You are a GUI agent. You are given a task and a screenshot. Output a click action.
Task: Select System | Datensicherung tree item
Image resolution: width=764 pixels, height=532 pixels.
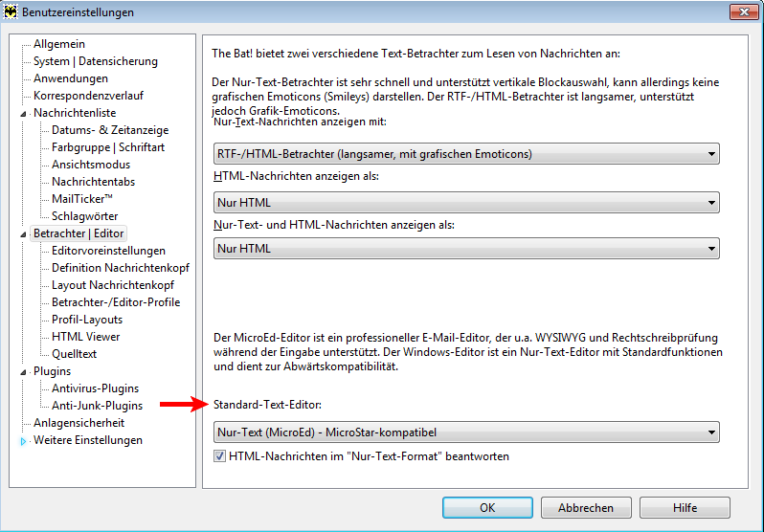click(x=96, y=61)
